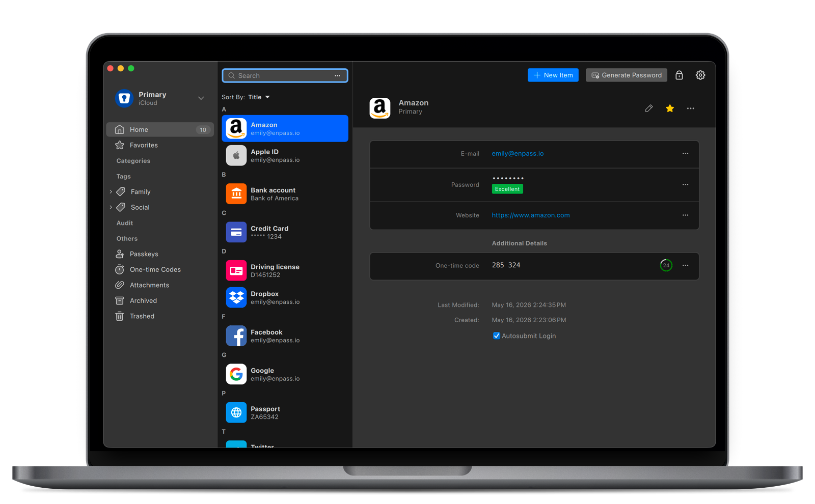
Task: Select the Driving license D1451252 entry
Action: click(x=285, y=270)
